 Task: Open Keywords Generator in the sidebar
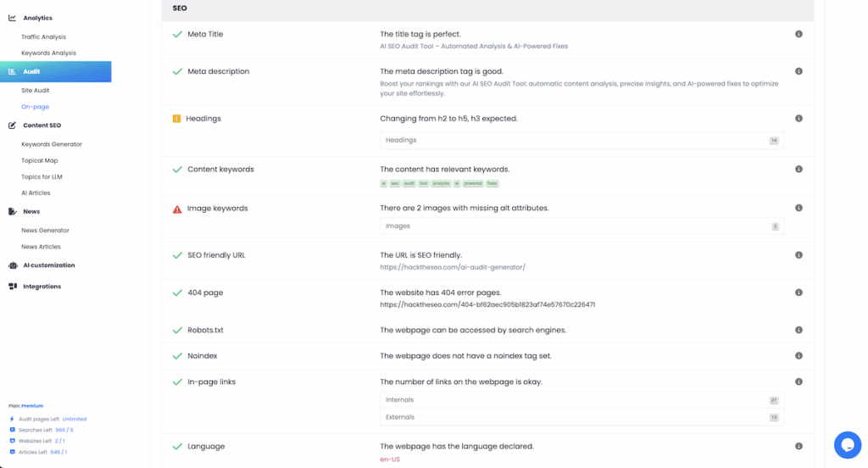[x=52, y=144]
